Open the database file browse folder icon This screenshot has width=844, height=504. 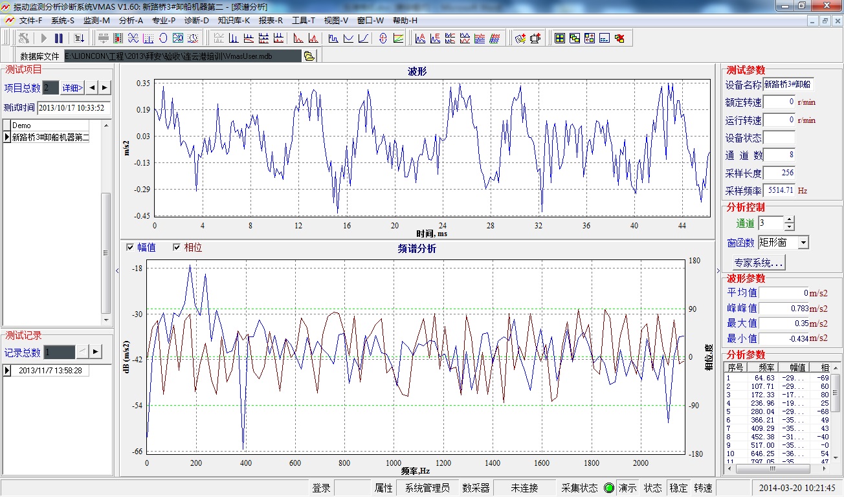click(309, 56)
